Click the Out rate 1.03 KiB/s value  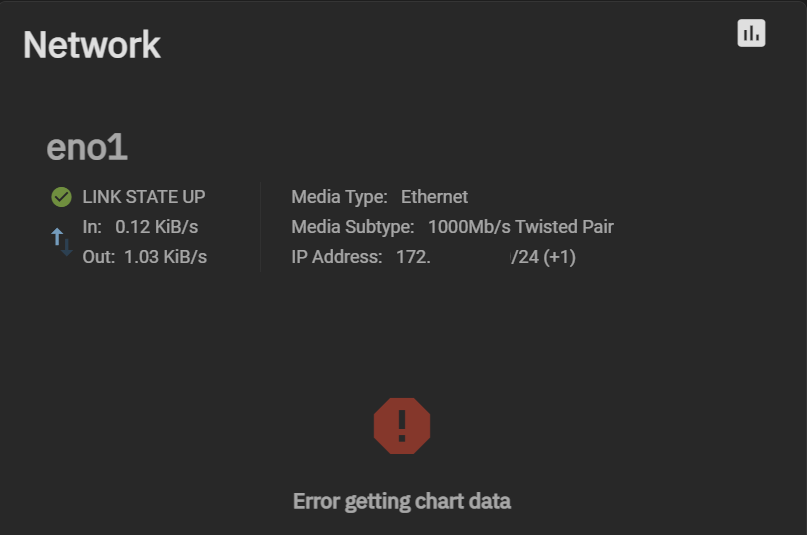[165, 257]
